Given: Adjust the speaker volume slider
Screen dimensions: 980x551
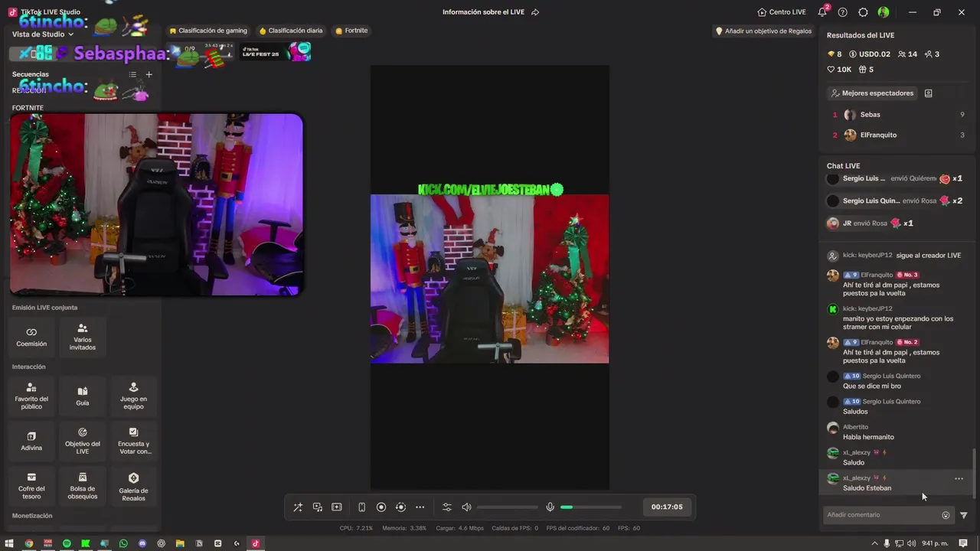Looking at the screenshot, I should pyautogui.click(x=507, y=507).
